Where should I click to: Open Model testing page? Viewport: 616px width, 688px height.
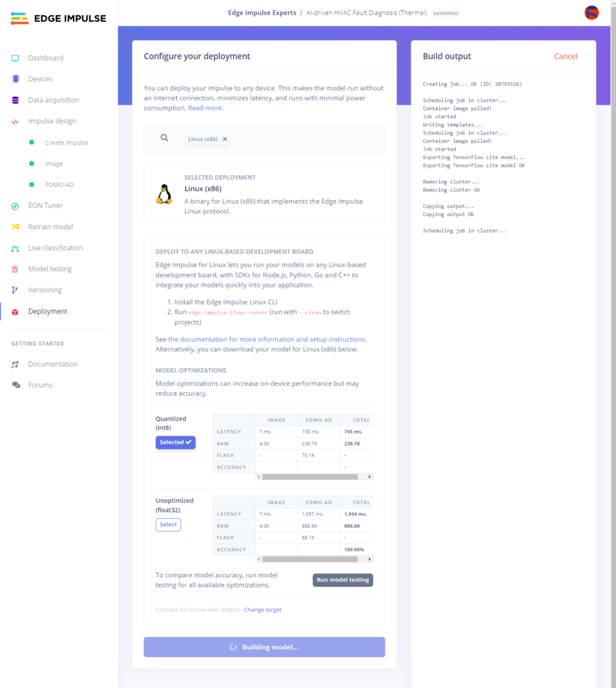tap(50, 269)
